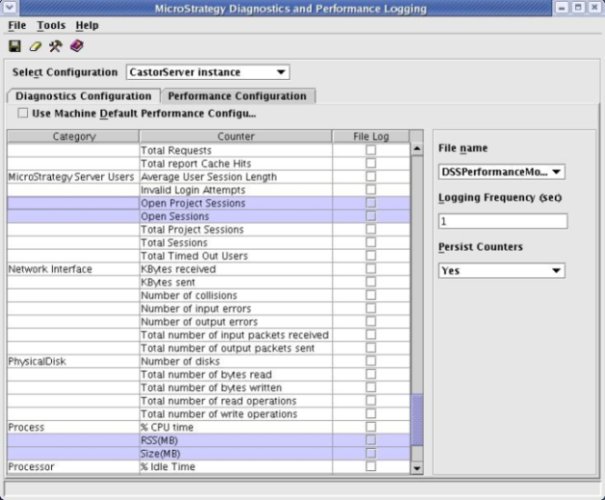Open the File menu
The width and height of the screenshot is (605, 500).
pos(18,25)
